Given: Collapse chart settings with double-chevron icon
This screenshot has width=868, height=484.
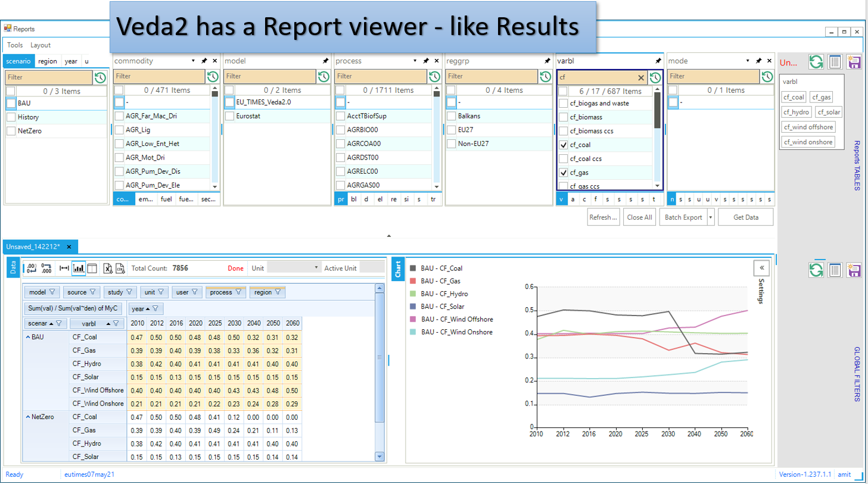Looking at the screenshot, I should [761, 268].
